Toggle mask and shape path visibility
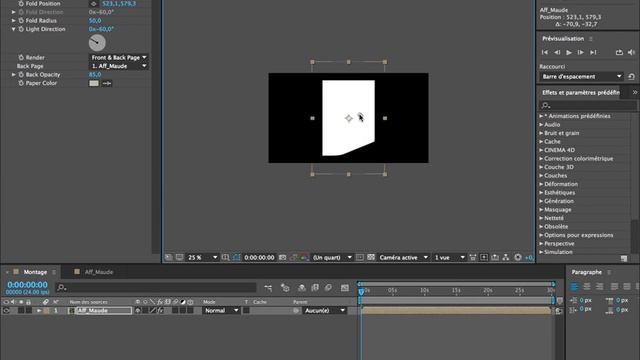640x360 pixels. tap(237, 258)
